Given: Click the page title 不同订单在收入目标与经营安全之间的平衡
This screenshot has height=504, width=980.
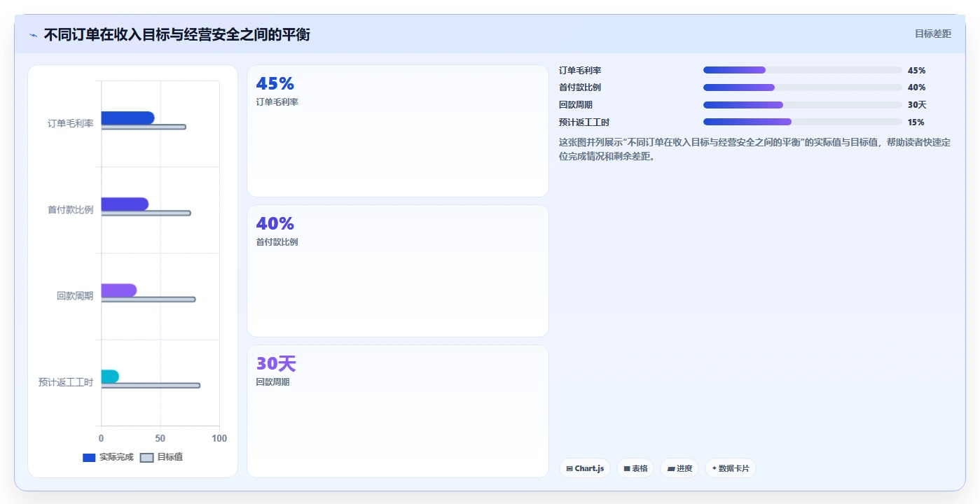Looking at the screenshot, I should coord(177,34).
